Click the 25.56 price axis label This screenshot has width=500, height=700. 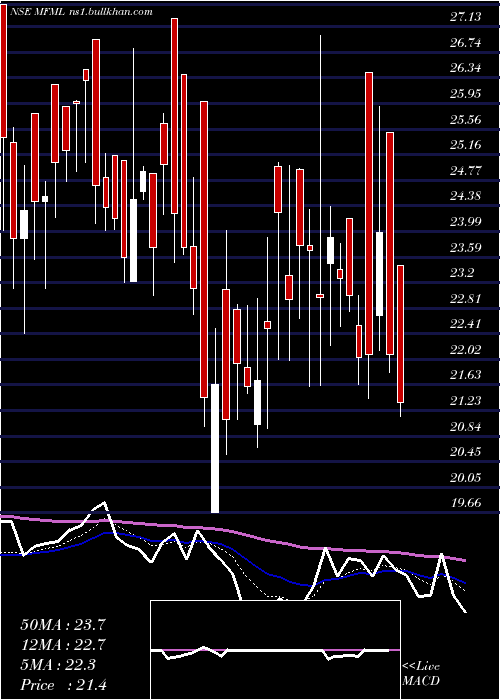[465, 120]
